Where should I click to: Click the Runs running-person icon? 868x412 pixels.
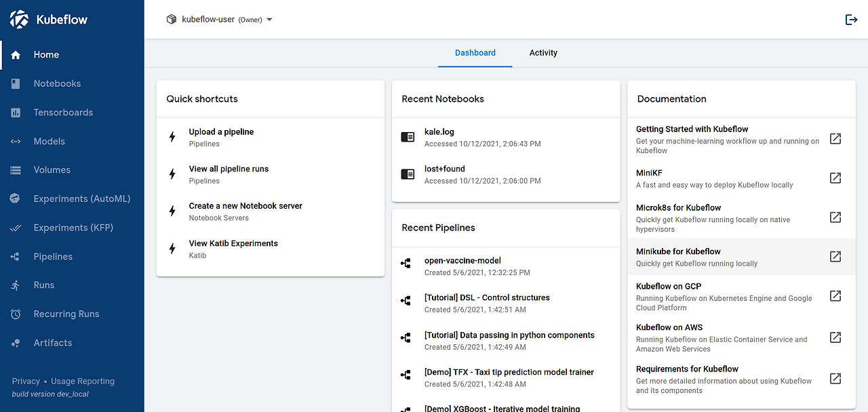[16, 285]
